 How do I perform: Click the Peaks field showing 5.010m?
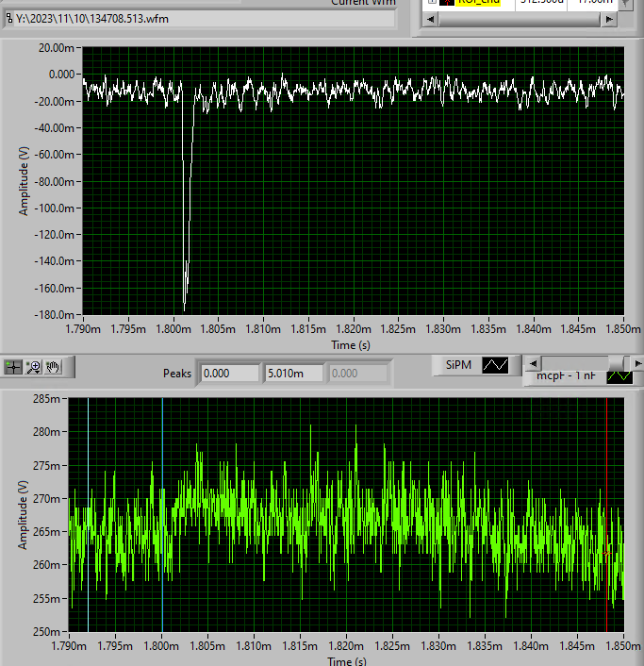click(x=292, y=374)
